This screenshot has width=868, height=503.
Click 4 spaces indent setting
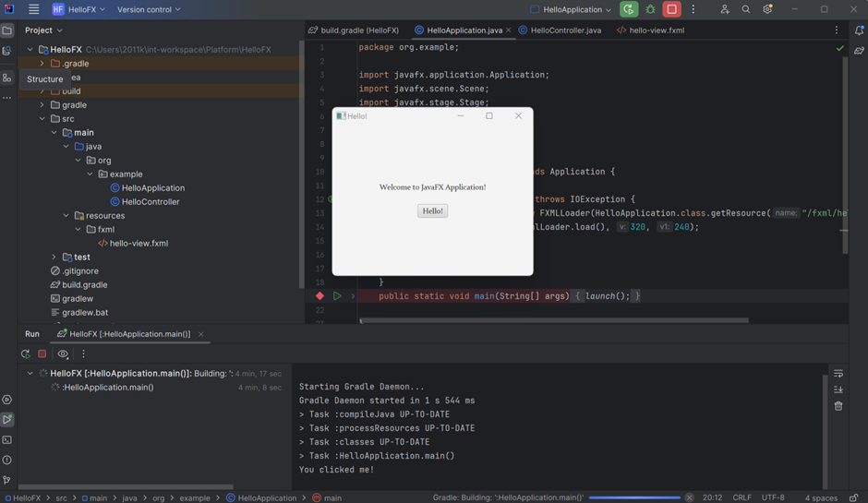[821, 497]
